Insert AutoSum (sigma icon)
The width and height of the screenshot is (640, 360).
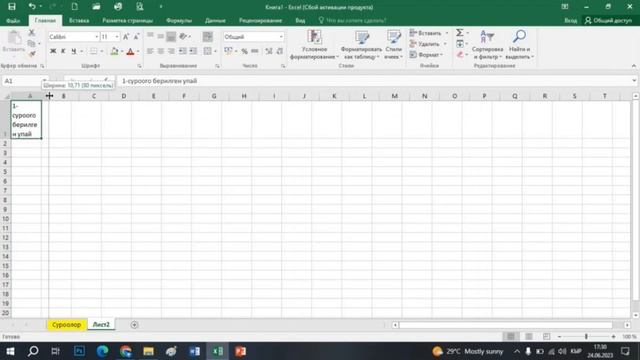[x=460, y=33]
